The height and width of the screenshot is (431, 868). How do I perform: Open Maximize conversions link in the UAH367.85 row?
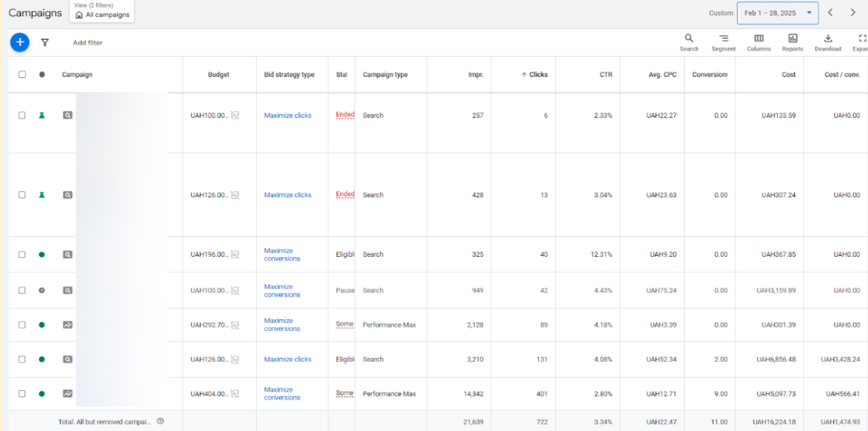coord(282,255)
